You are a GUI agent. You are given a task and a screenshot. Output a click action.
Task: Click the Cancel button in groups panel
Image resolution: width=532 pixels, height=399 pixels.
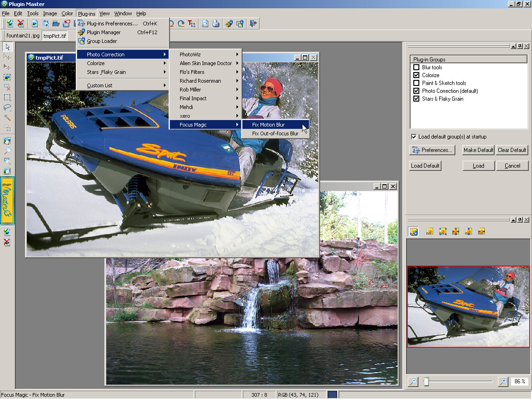point(512,166)
